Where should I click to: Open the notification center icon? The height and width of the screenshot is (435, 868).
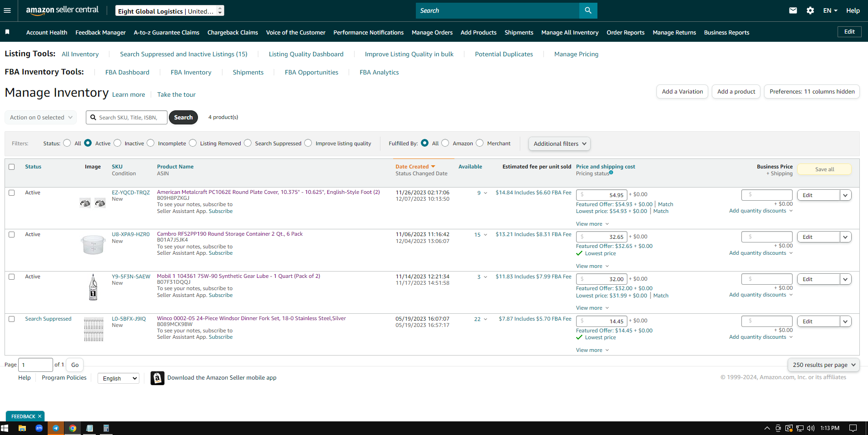853,428
